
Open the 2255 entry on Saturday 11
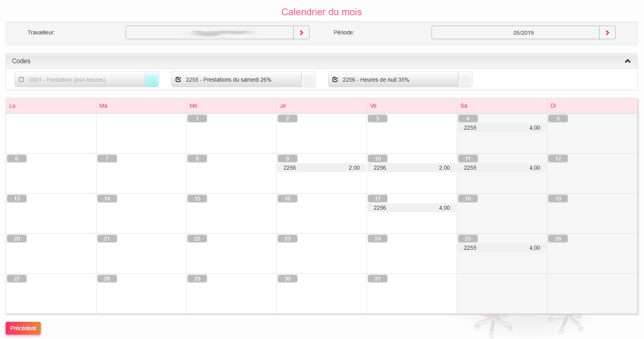coord(502,168)
